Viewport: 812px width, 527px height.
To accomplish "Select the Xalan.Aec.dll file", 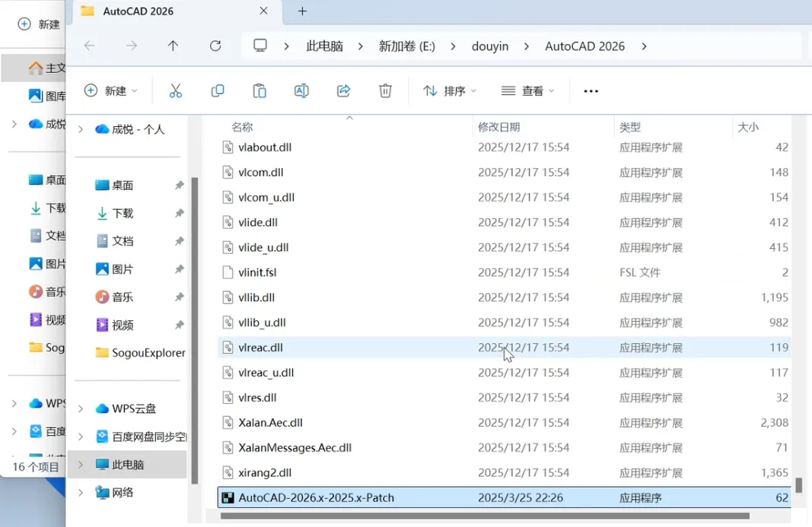I will [505, 423].
